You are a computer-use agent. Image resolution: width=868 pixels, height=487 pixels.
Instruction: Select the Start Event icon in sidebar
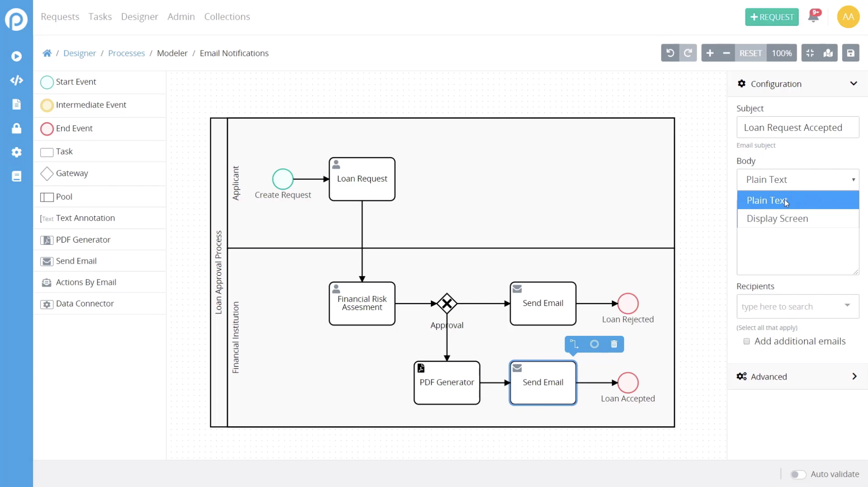tap(47, 82)
